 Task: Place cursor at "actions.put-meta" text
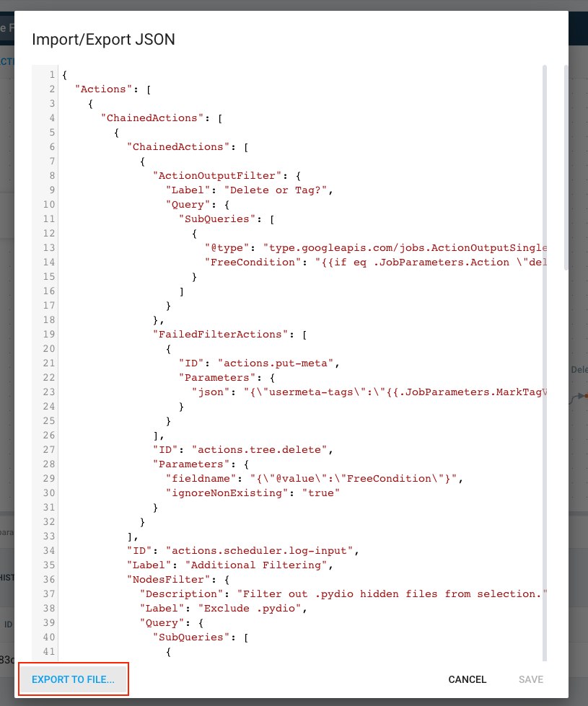point(276,363)
